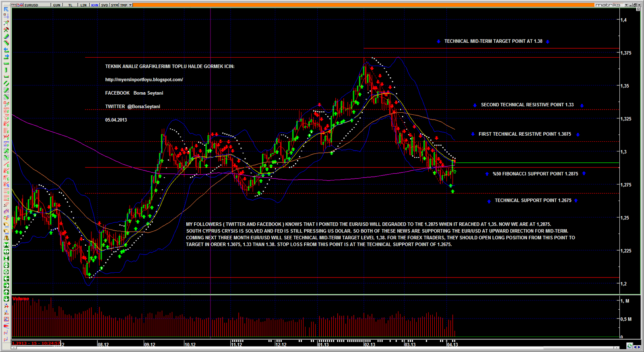Activate the crosshair cursor tool
The image size is (644, 352).
pos(6,16)
